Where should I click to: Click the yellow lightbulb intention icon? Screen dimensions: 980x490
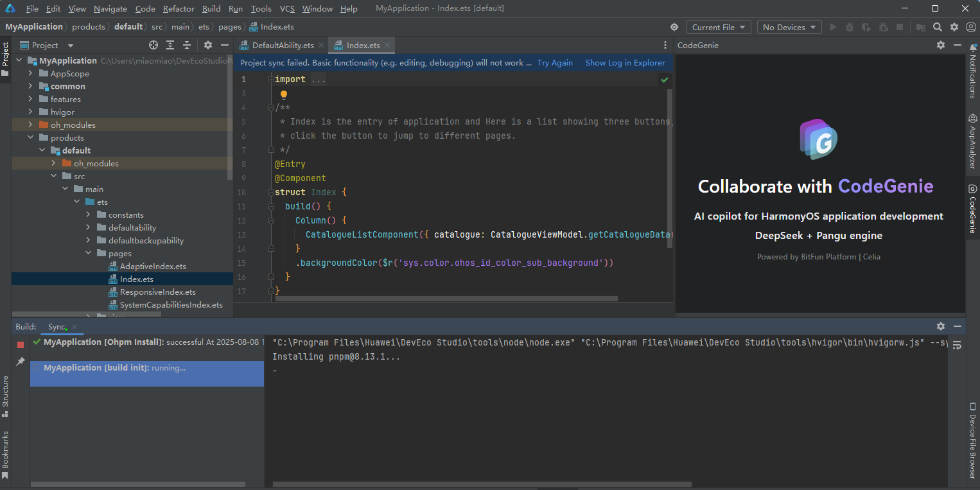click(x=283, y=94)
